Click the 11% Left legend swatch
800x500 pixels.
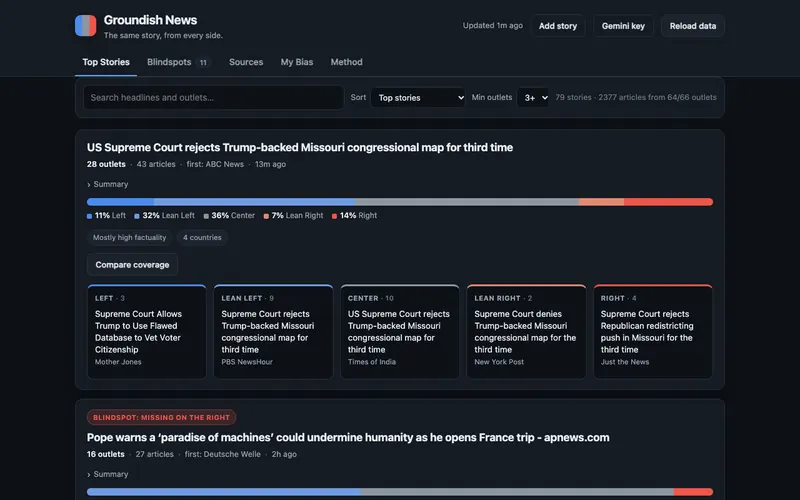tap(89, 216)
